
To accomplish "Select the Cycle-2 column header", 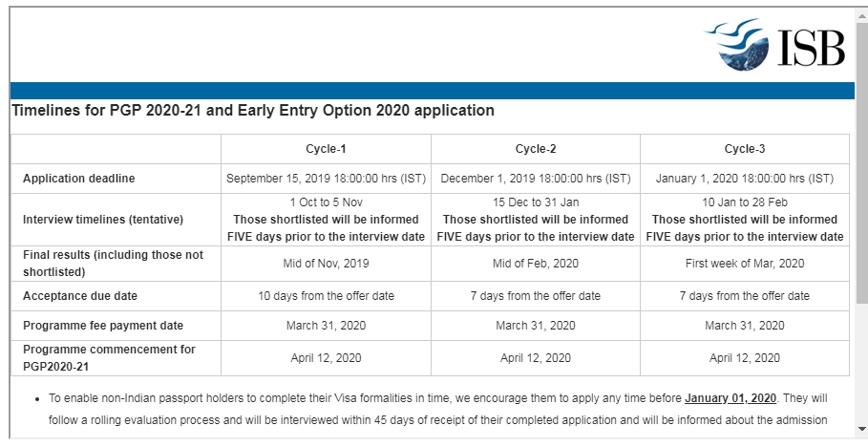I will click(536, 149).
